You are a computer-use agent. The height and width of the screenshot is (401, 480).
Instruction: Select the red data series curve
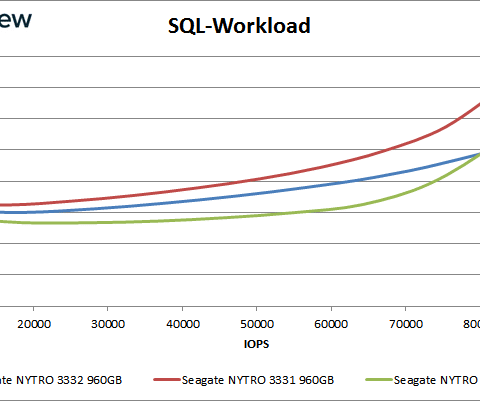pos(257,179)
